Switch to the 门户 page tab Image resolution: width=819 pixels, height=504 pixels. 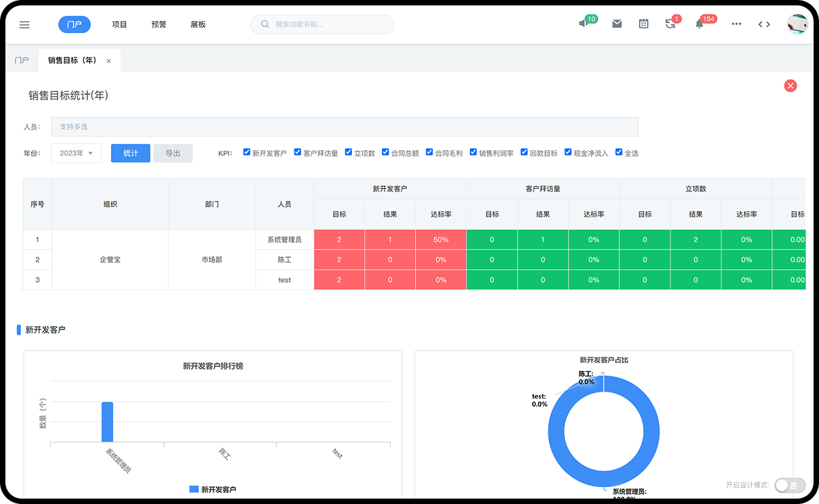click(22, 60)
